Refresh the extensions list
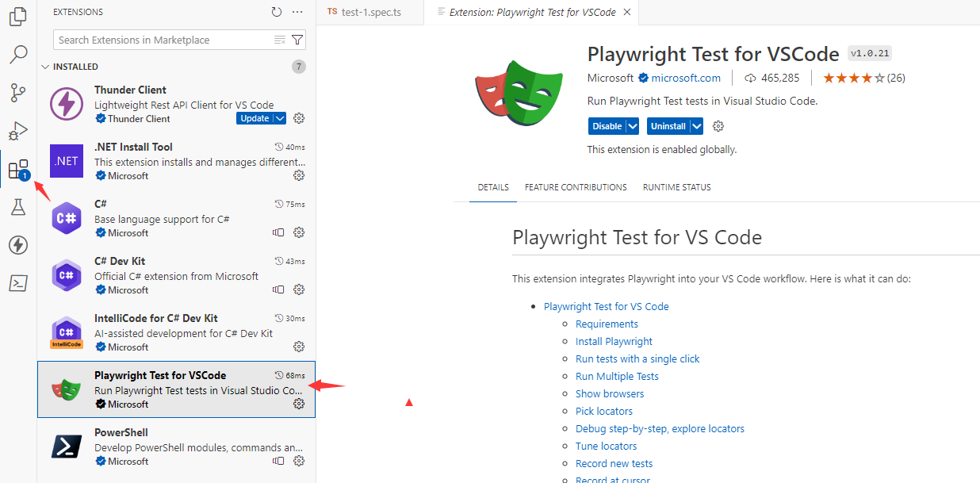Screen dimensions: 980x483 click(276, 12)
